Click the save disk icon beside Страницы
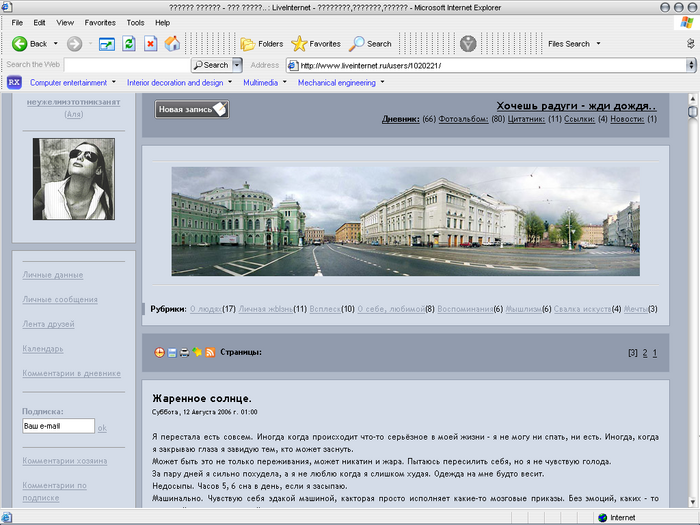The image size is (700, 525). point(172,353)
